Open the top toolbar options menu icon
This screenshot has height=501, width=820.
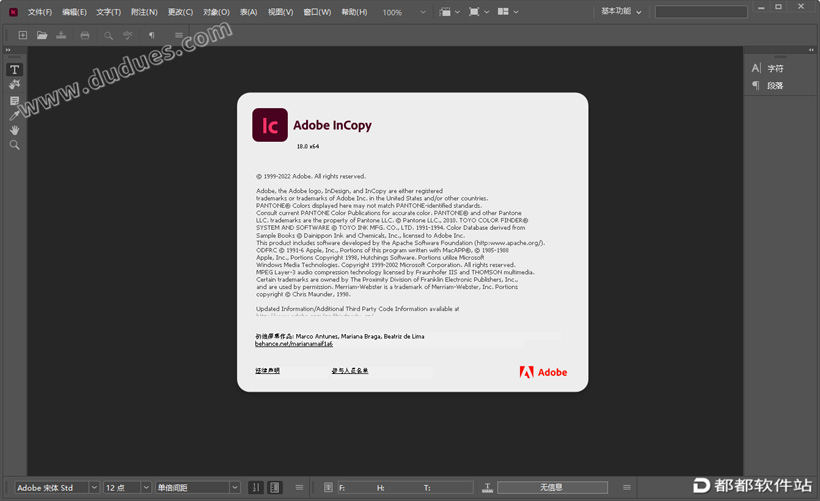pos(179,35)
